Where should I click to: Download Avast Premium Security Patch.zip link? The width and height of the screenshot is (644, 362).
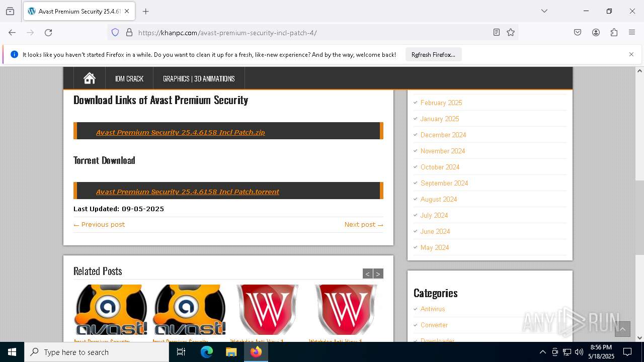click(x=180, y=132)
